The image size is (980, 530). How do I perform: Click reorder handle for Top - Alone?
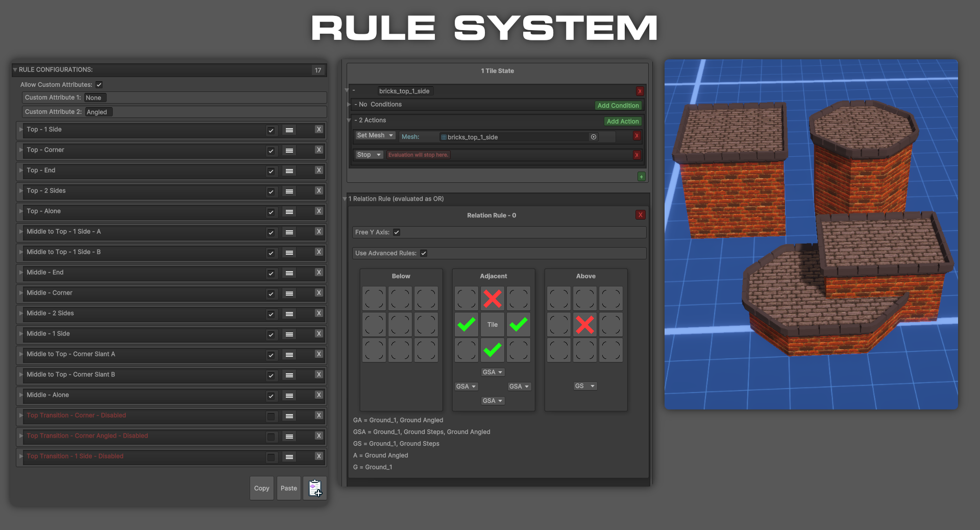click(x=289, y=212)
